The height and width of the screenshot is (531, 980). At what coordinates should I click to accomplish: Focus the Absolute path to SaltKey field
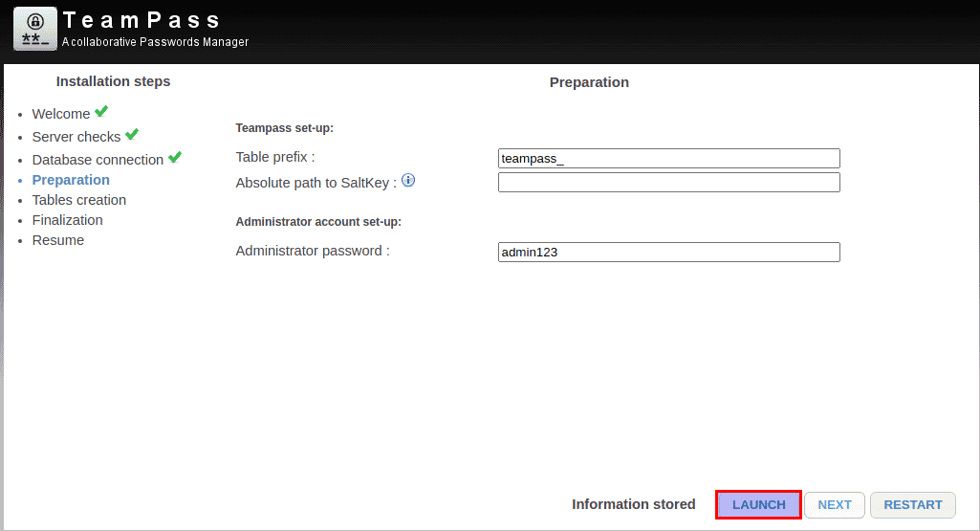(668, 182)
